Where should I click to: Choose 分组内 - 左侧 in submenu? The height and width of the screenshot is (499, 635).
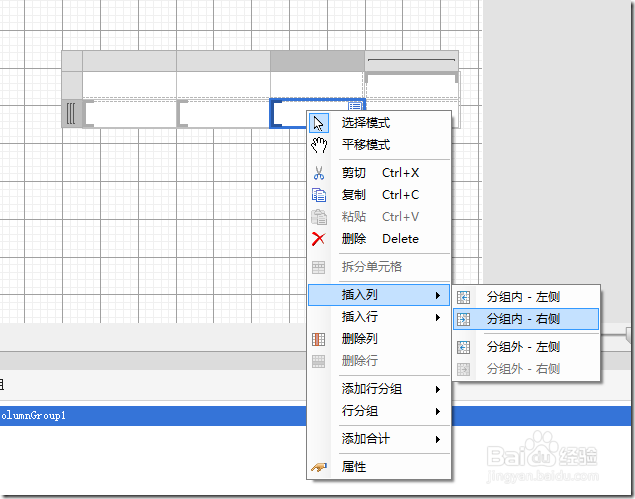[x=526, y=297]
